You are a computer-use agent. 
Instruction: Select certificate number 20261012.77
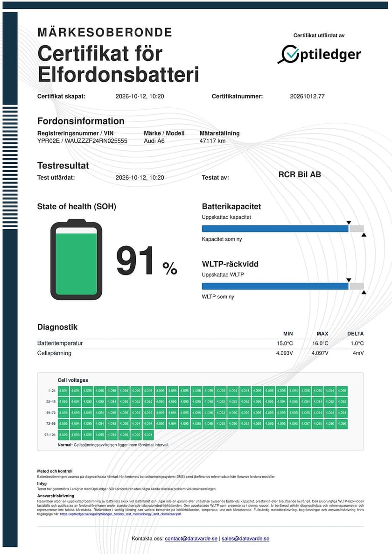point(307,96)
